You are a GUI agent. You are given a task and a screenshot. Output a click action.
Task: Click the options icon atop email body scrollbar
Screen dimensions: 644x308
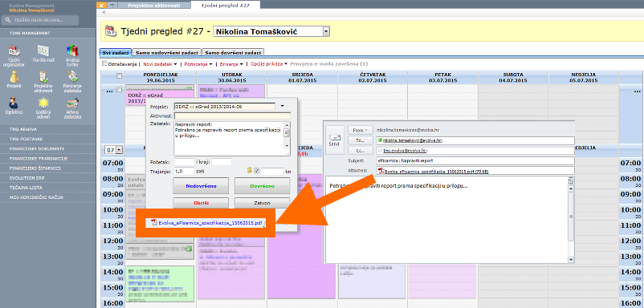click(x=571, y=181)
